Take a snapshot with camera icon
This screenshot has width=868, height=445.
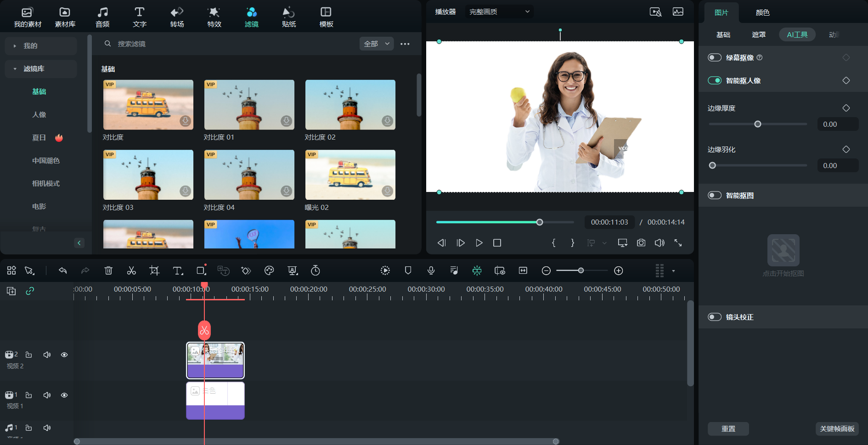[x=641, y=243]
